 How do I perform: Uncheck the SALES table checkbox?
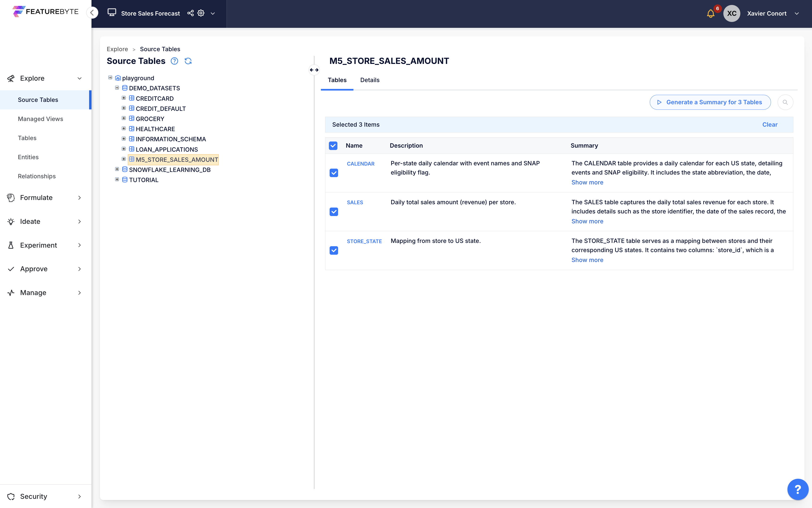point(334,212)
